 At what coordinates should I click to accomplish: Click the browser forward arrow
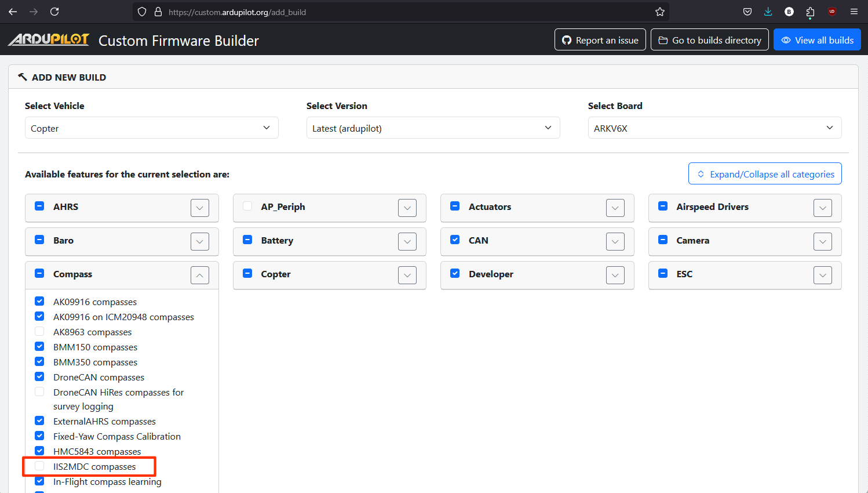tap(34, 12)
